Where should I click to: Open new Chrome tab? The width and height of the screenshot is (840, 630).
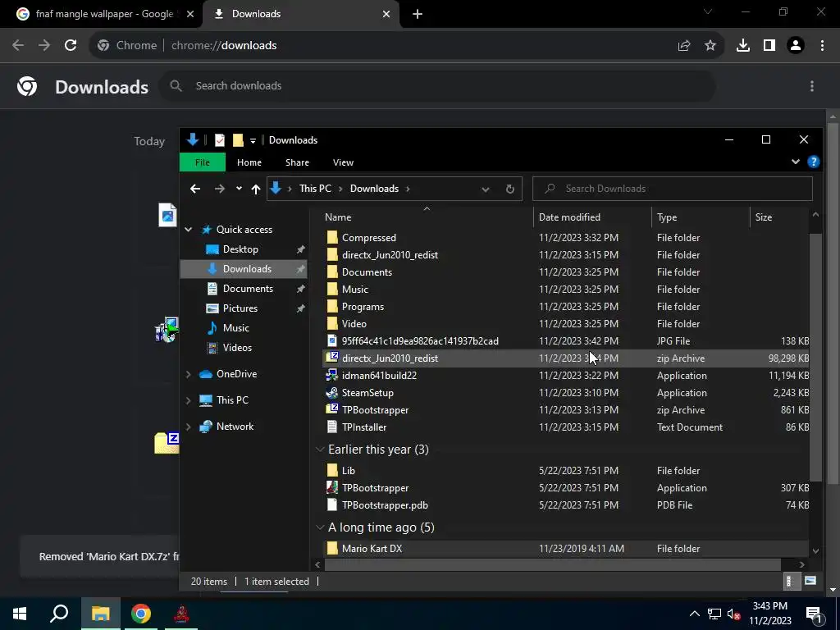click(418, 14)
